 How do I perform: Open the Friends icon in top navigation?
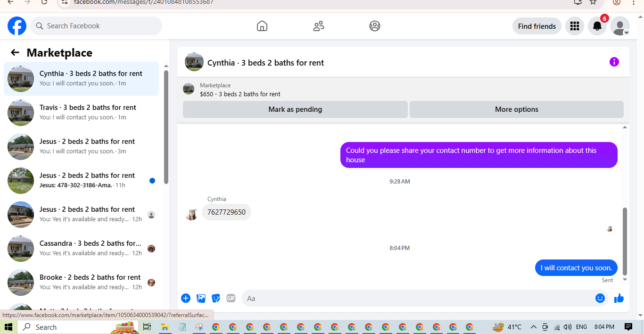click(319, 26)
